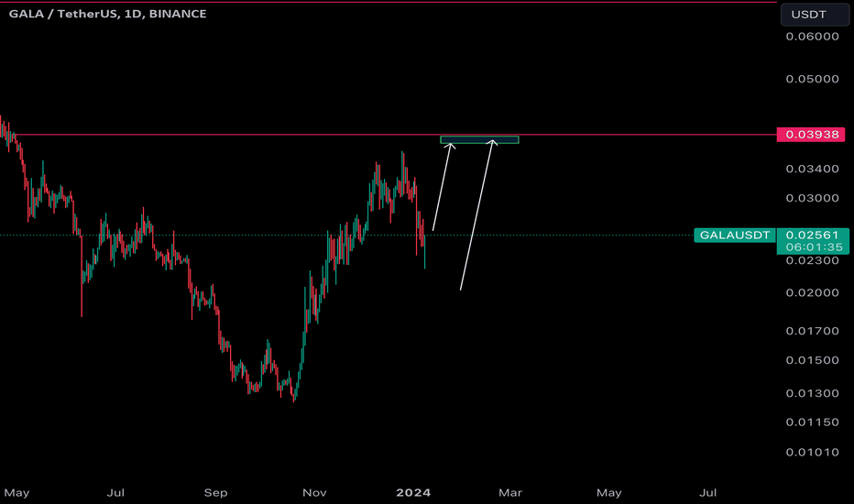Click the GALA / TetherUS chart title

coord(107,14)
